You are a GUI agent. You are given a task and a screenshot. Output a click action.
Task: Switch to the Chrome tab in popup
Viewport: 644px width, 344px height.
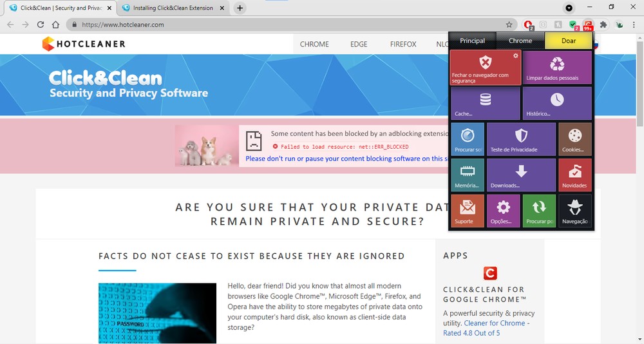520,41
